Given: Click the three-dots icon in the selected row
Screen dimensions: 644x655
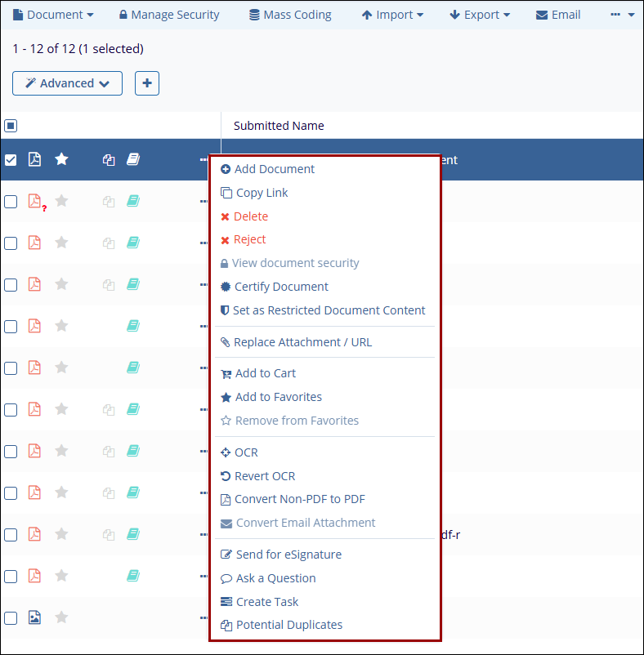Looking at the screenshot, I should click(203, 160).
